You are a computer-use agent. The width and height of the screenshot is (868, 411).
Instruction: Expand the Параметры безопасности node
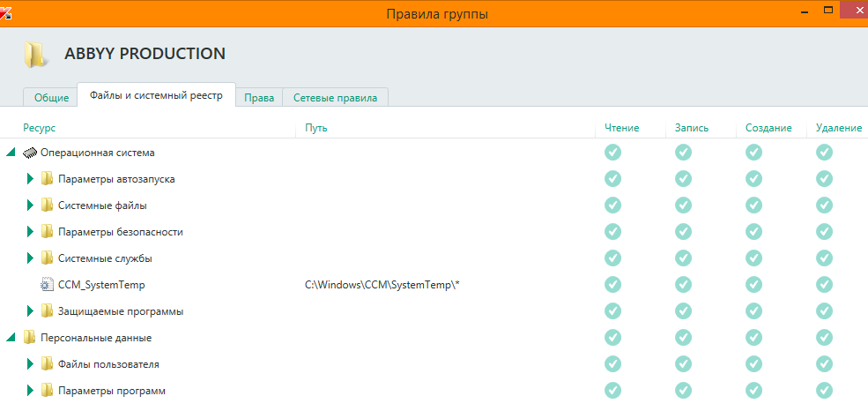coord(31,232)
